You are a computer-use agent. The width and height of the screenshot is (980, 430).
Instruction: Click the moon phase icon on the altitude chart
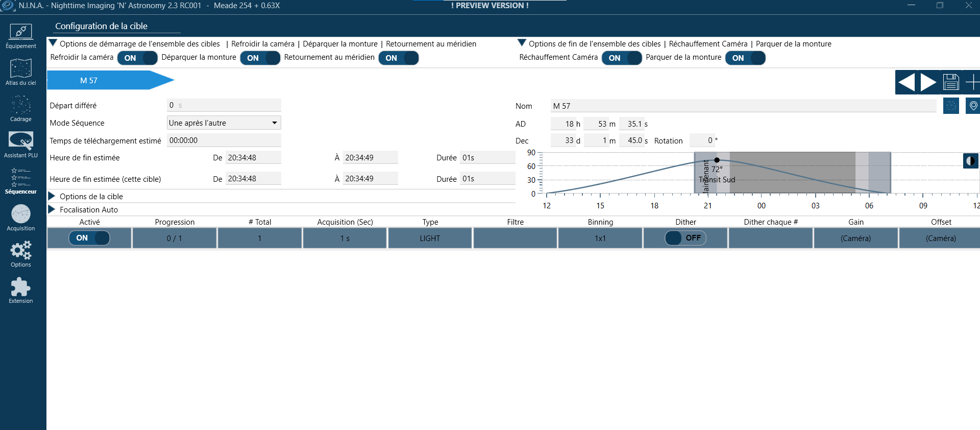click(x=970, y=161)
